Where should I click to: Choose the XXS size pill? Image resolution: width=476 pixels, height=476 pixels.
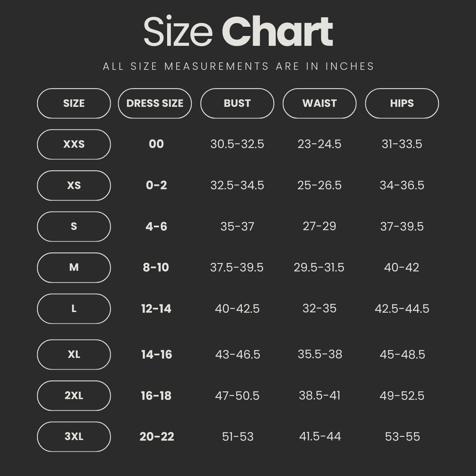point(74,144)
